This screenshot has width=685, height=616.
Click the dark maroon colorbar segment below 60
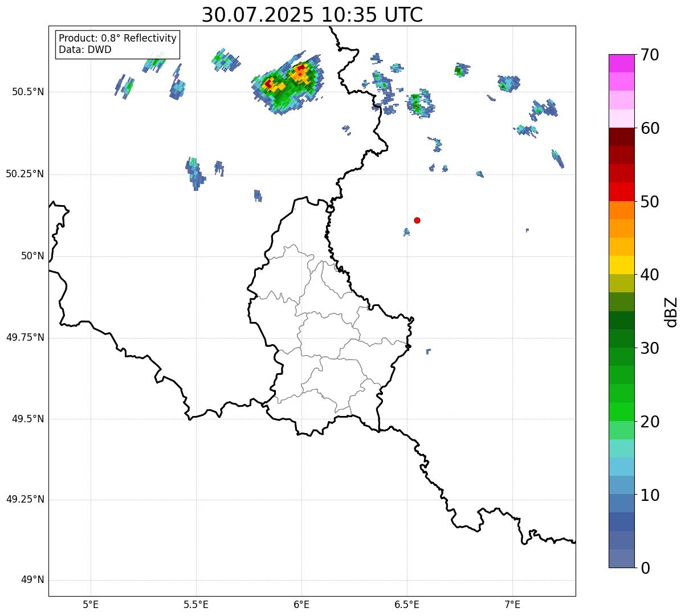[621, 137]
